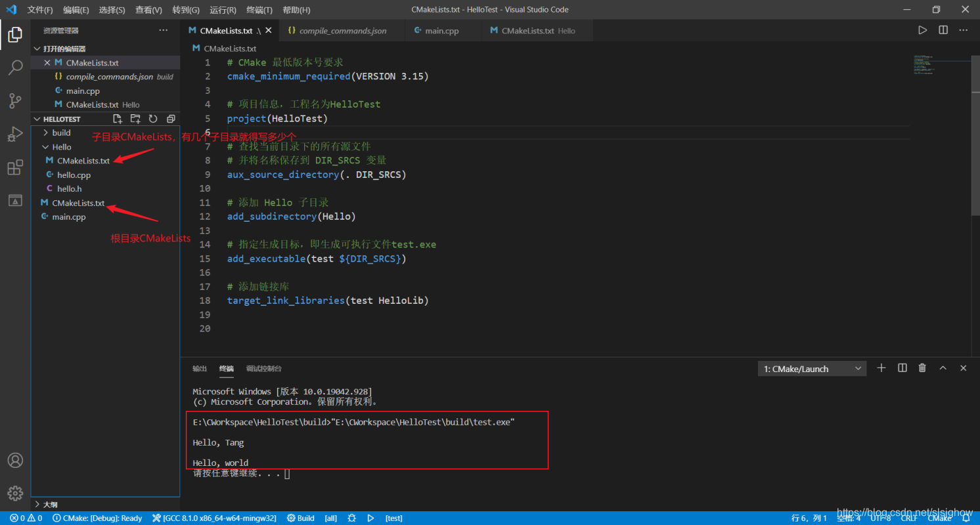This screenshot has height=525, width=980.
Task: Open the 编辑(E) menu
Action: pos(76,10)
